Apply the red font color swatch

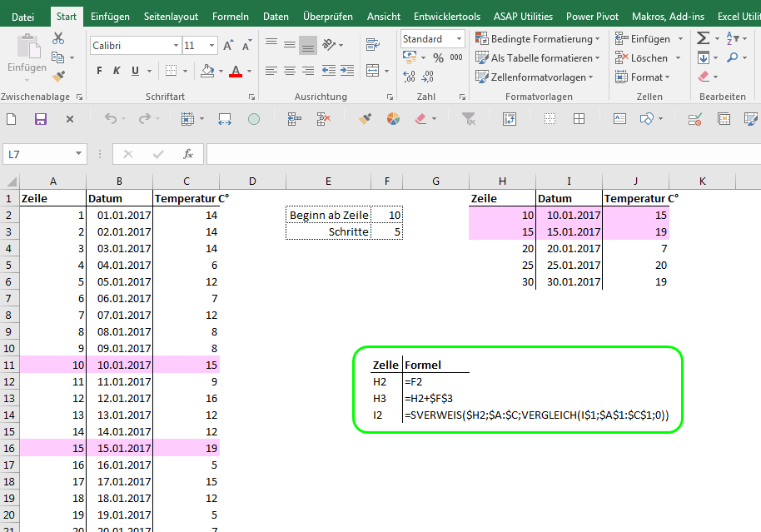coord(236,71)
